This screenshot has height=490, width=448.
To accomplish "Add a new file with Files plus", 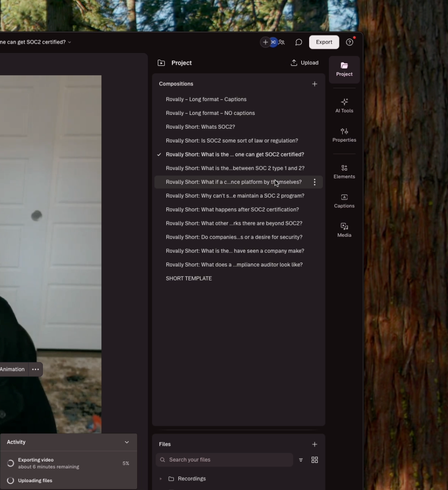I will [315, 444].
